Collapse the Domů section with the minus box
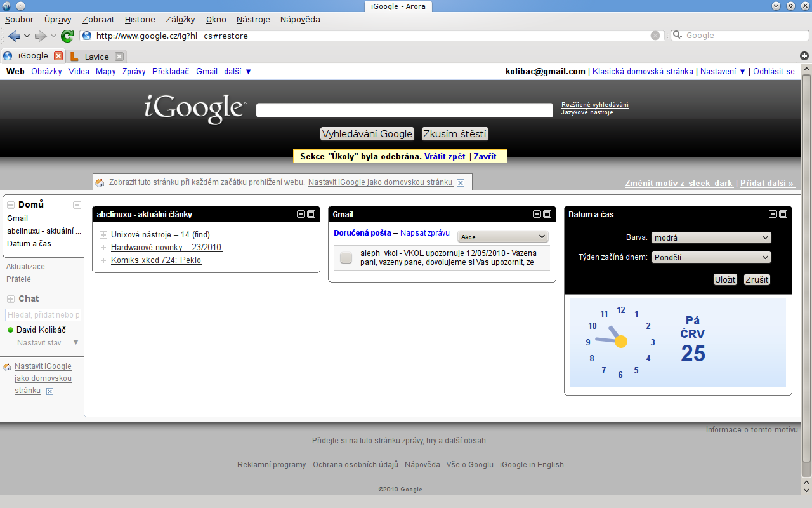 click(x=11, y=205)
